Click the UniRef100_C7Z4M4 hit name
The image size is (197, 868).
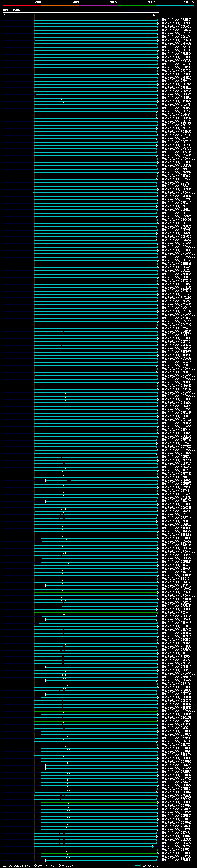point(177,104)
